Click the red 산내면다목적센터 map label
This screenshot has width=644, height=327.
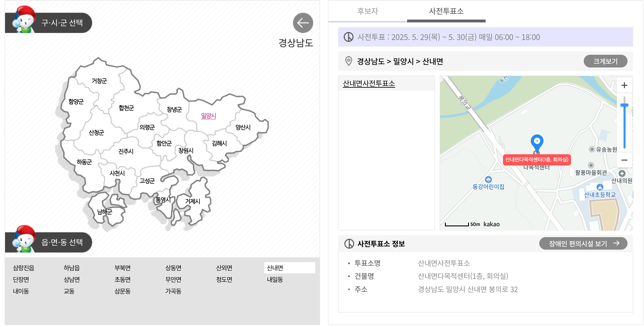[x=537, y=160]
